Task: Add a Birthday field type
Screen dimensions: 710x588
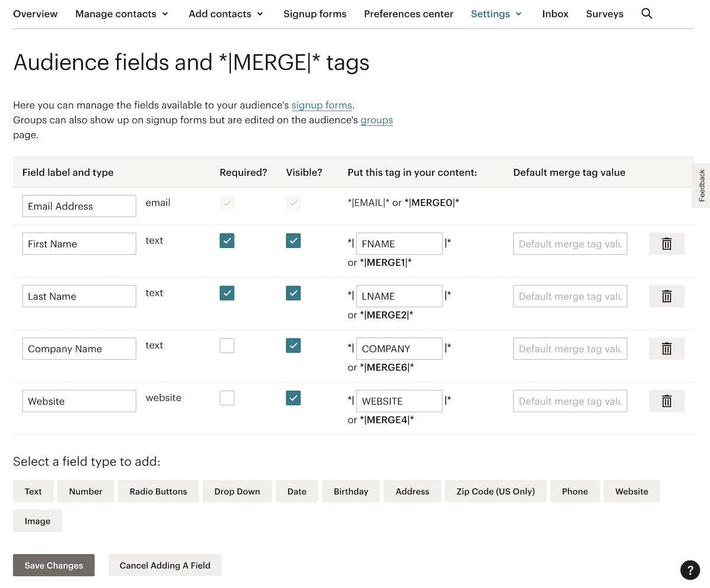Action: [x=351, y=491]
